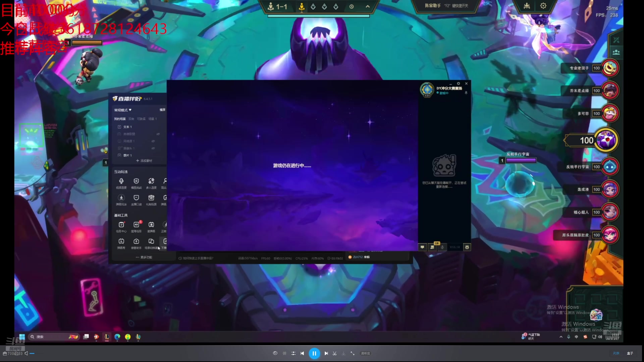Open Edge browser on streamed taskbar

pyautogui.click(x=117, y=337)
